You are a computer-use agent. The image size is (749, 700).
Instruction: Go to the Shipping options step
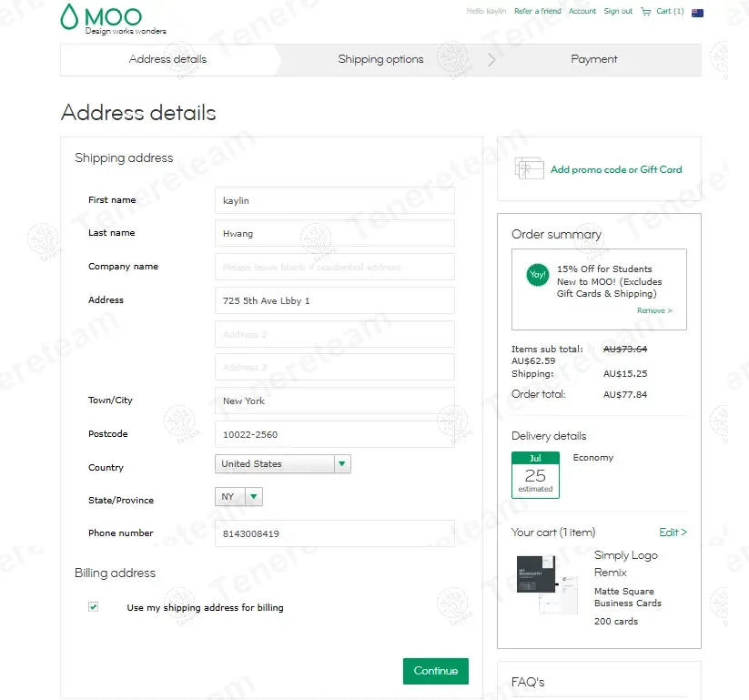380,60
